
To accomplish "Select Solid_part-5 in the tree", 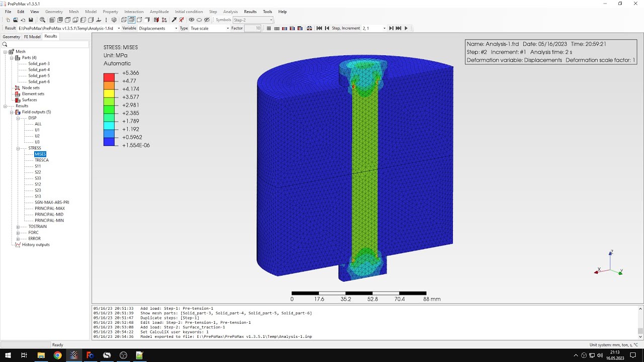I will pyautogui.click(x=39, y=76).
